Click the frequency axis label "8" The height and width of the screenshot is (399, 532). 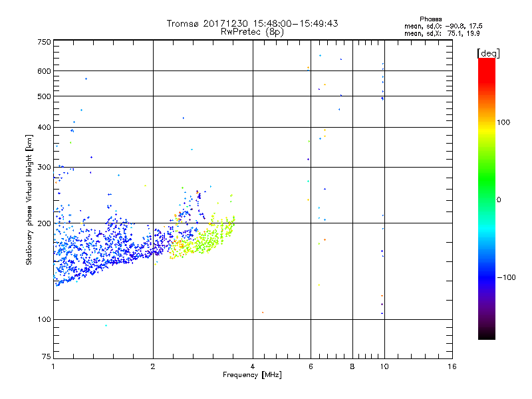(x=352, y=366)
